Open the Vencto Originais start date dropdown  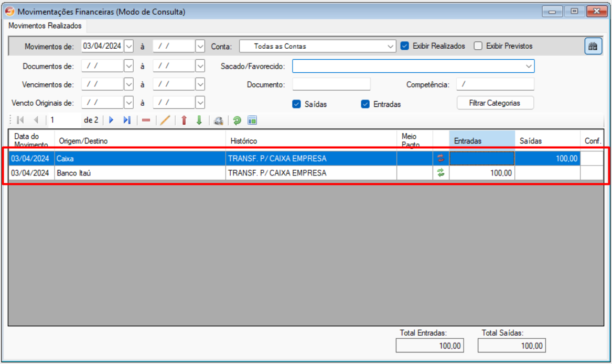[129, 103]
